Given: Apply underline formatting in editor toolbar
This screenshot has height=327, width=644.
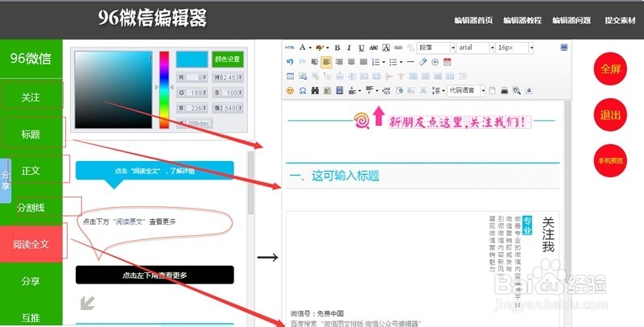Looking at the screenshot, I should 361,48.
